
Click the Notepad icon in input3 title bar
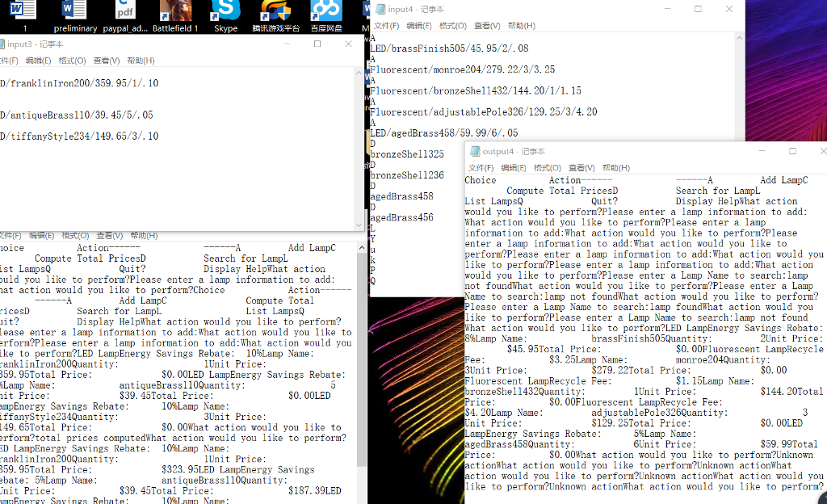2,44
